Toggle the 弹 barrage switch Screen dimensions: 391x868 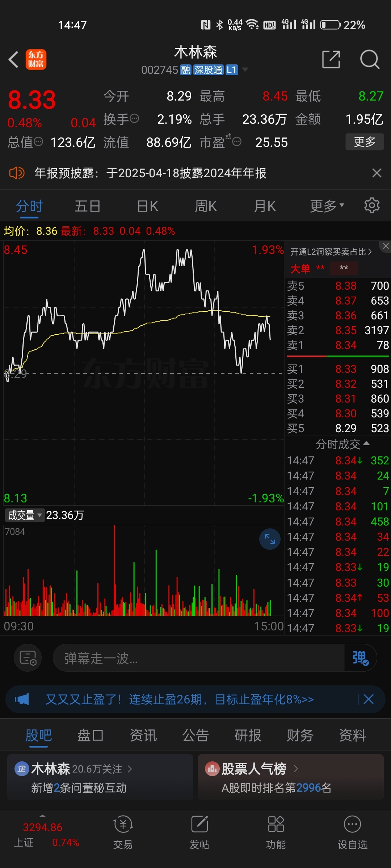click(360, 658)
